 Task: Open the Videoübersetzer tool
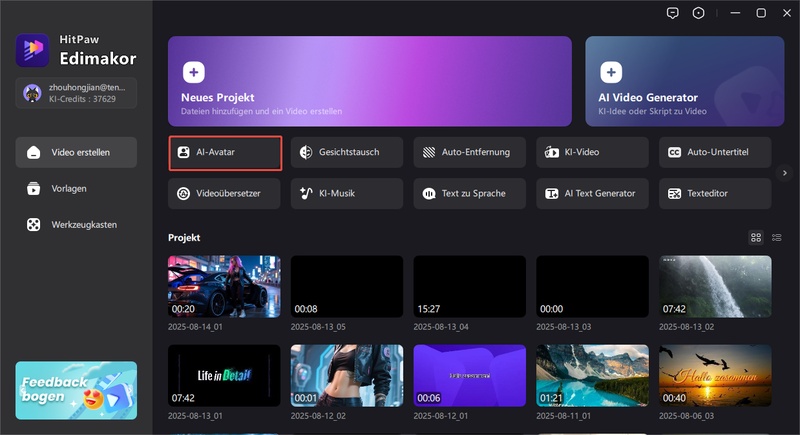(224, 193)
